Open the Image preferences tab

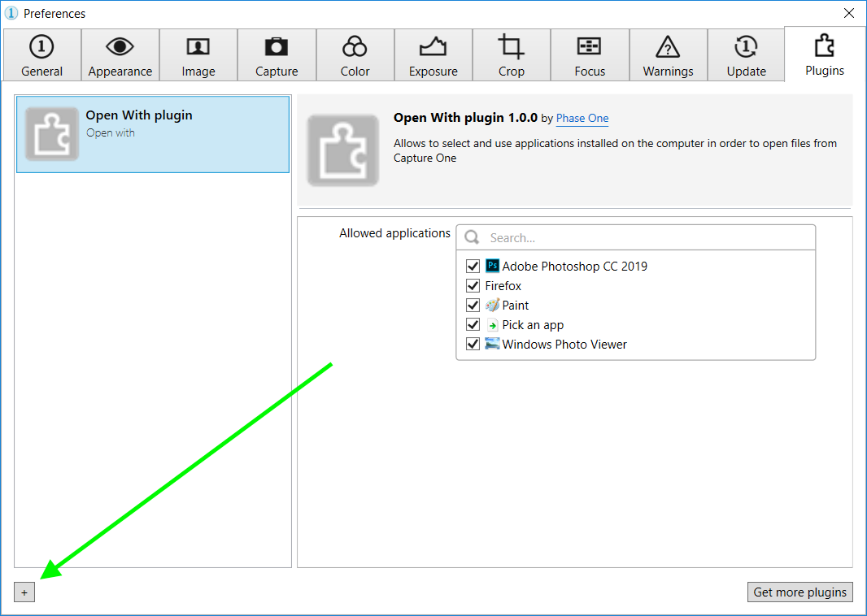coord(198,55)
